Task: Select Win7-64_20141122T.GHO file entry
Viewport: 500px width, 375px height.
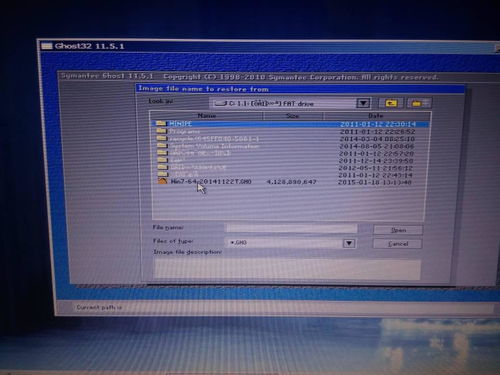Action: [x=289, y=182]
